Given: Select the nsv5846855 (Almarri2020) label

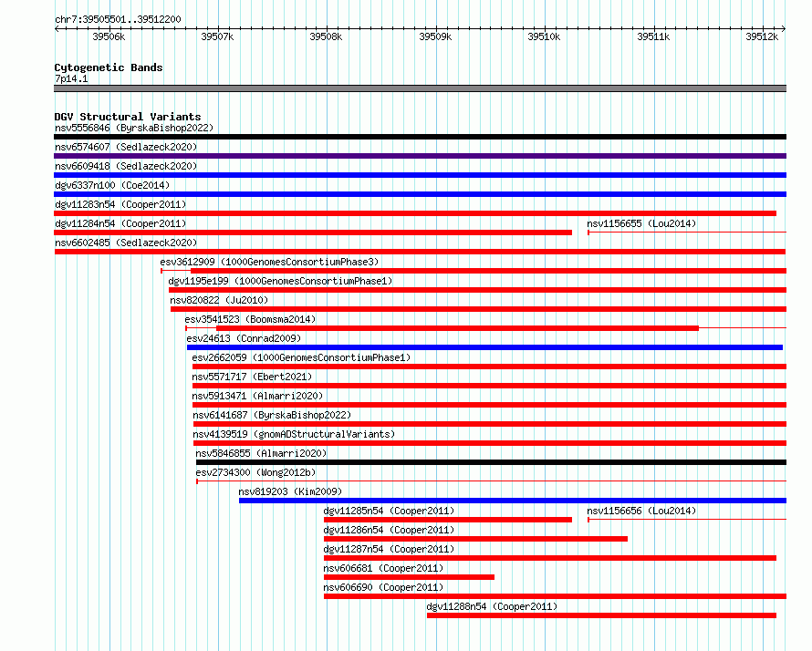Looking at the screenshot, I should pyautogui.click(x=261, y=453).
